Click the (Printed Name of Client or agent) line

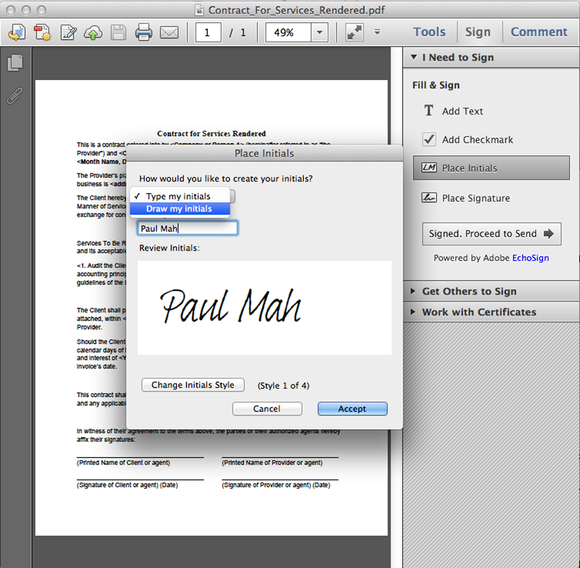coord(124,463)
